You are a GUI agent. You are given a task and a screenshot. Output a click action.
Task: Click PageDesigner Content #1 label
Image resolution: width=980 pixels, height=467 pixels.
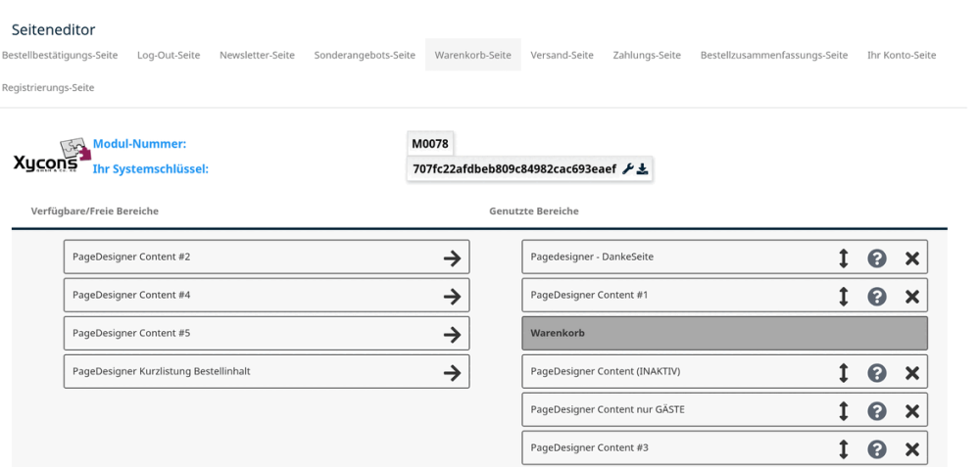click(589, 295)
